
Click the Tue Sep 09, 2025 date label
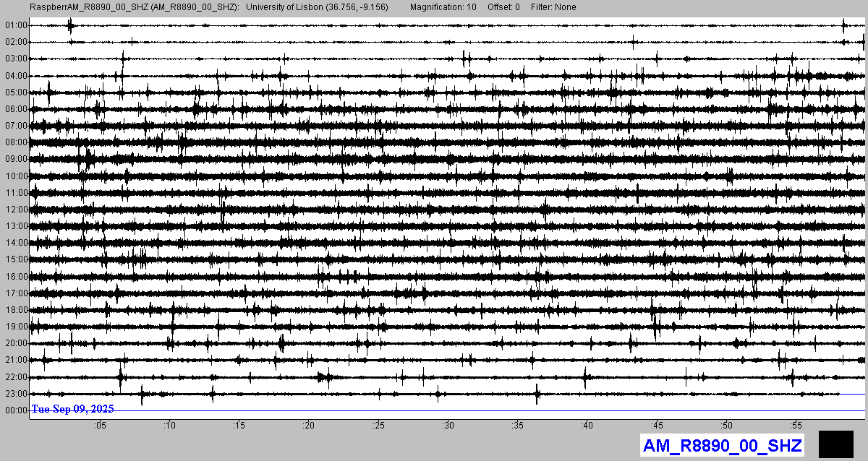coord(72,409)
